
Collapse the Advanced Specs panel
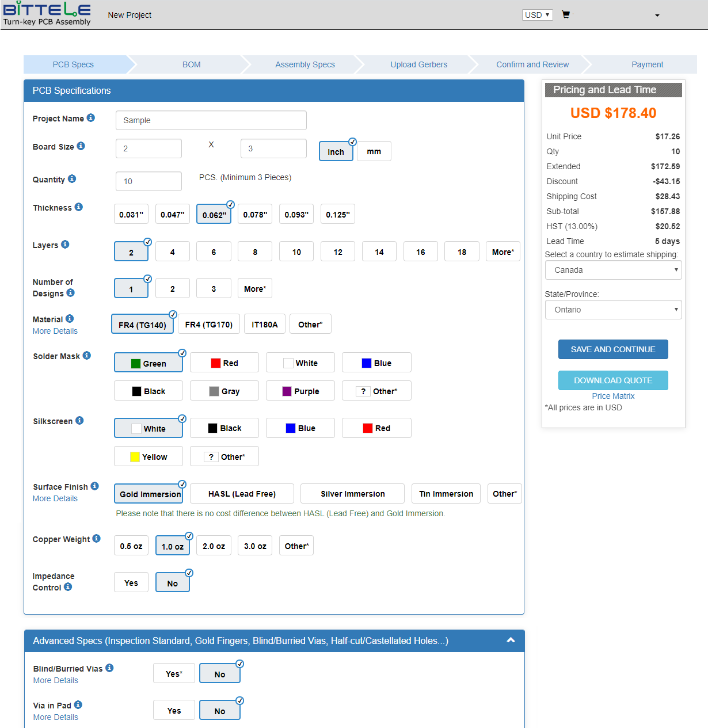tap(511, 641)
